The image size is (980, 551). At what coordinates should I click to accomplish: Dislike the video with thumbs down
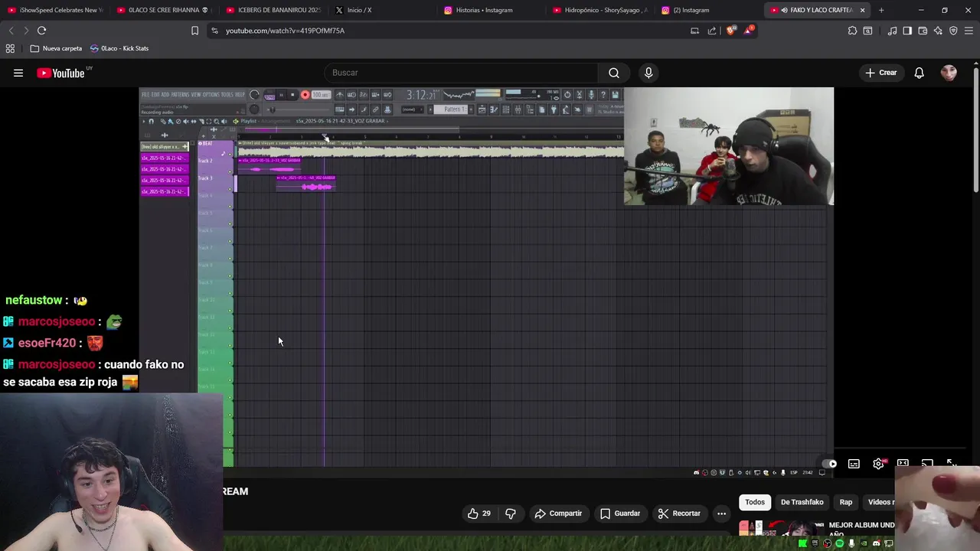tap(511, 514)
